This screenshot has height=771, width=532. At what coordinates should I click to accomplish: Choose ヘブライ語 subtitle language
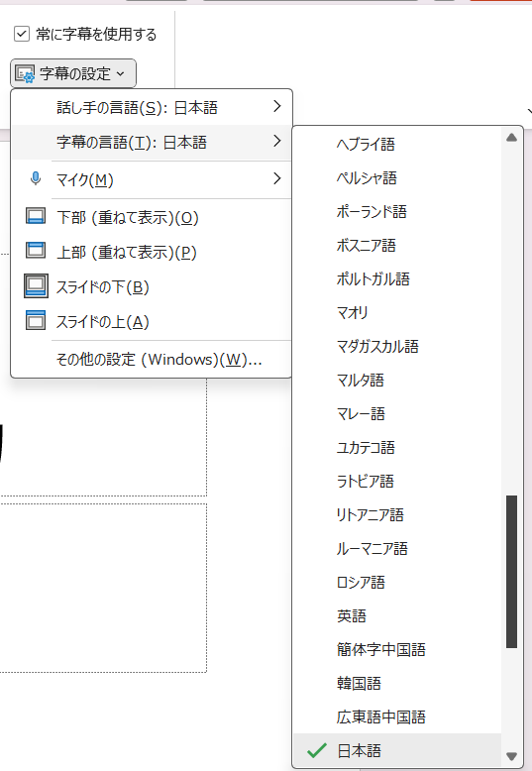tap(397, 144)
